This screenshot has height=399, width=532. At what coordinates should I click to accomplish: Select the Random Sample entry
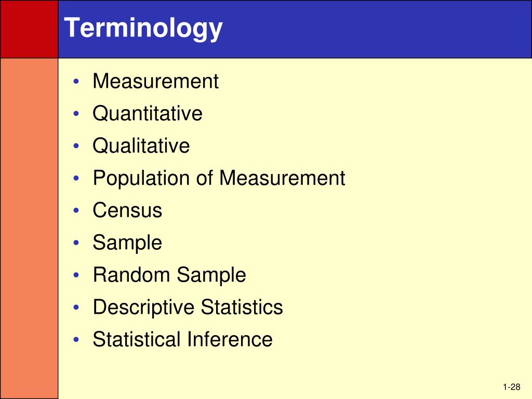[169, 275]
